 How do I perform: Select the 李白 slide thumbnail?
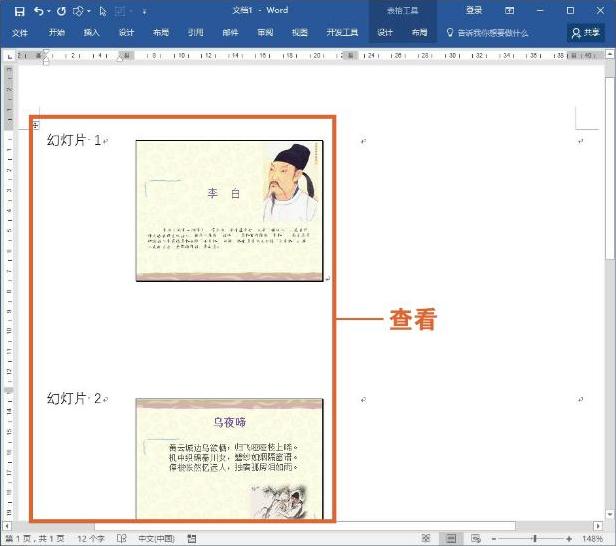(229, 211)
